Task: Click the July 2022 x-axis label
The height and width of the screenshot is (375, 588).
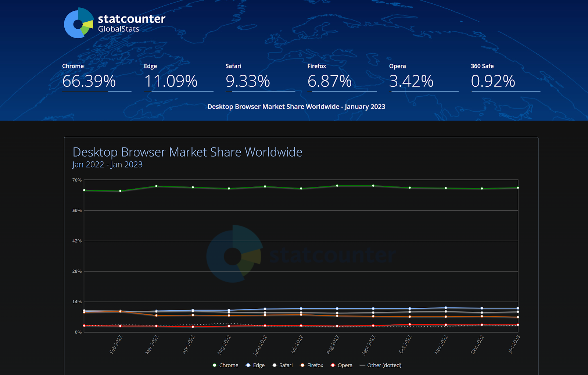Action: tap(297, 344)
